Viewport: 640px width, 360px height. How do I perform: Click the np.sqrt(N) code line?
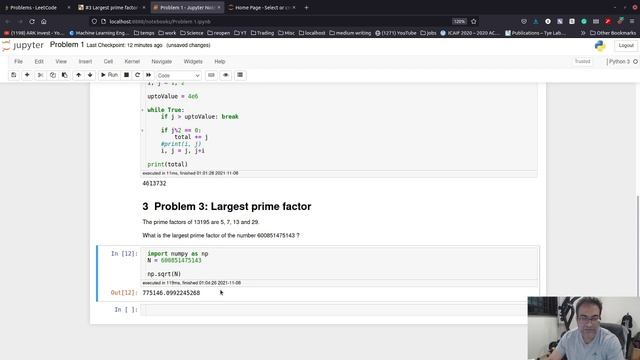pyautogui.click(x=164, y=274)
